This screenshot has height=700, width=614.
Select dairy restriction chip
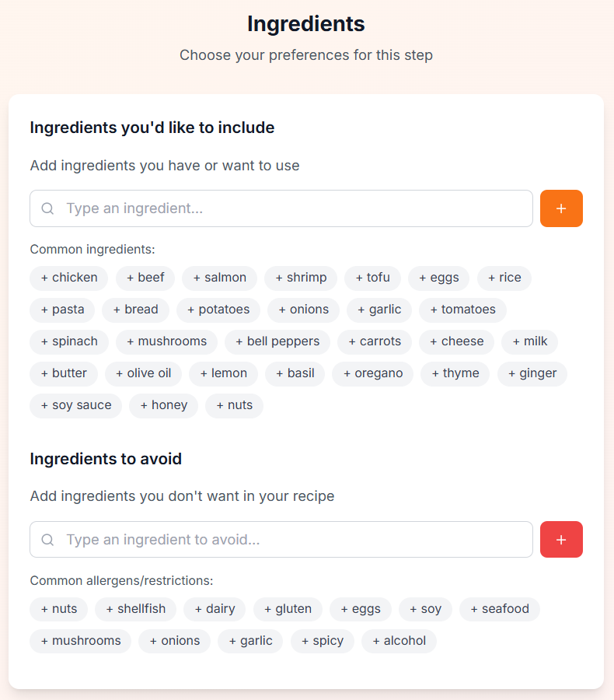click(x=215, y=609)
